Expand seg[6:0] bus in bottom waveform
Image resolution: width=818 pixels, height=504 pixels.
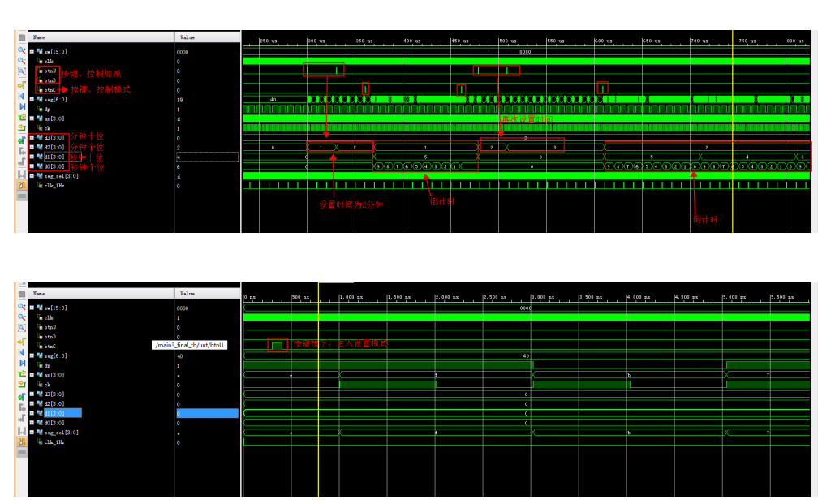click(32, 355)
